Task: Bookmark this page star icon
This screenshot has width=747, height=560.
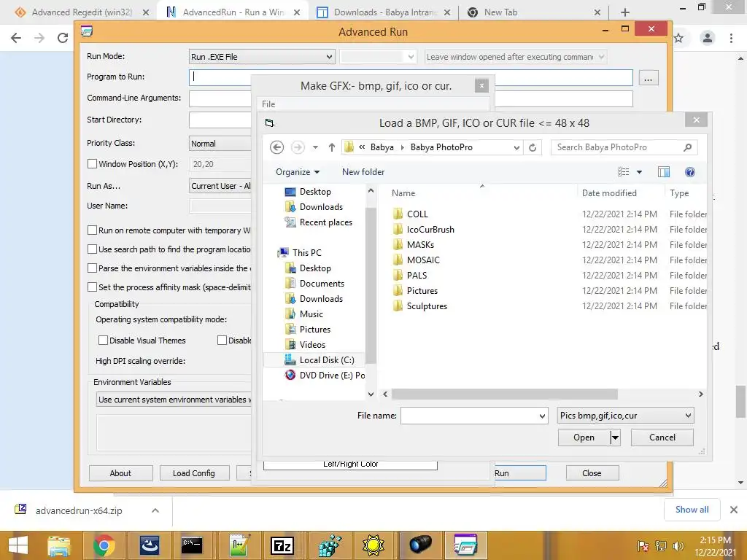Action: click(x=678, y=38)
